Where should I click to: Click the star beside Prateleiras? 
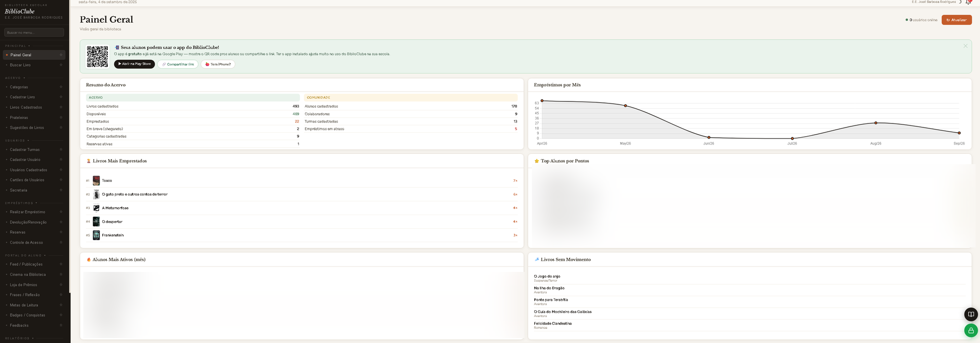(x=61, y=118)
